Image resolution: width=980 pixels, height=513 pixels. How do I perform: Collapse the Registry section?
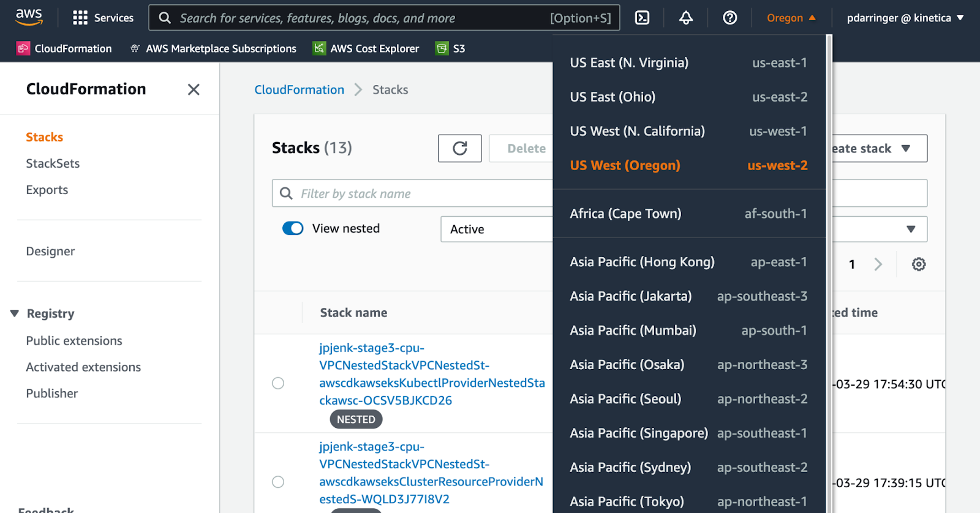click(15, 313)
